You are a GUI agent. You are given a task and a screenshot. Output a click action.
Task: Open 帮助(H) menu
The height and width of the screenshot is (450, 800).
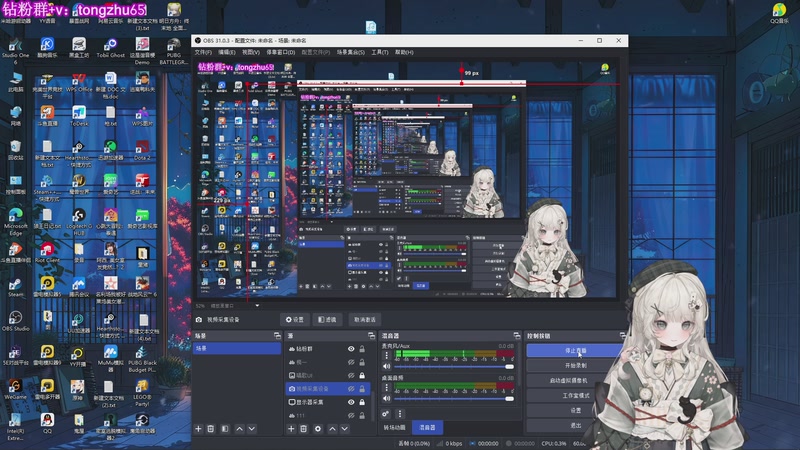404,53
